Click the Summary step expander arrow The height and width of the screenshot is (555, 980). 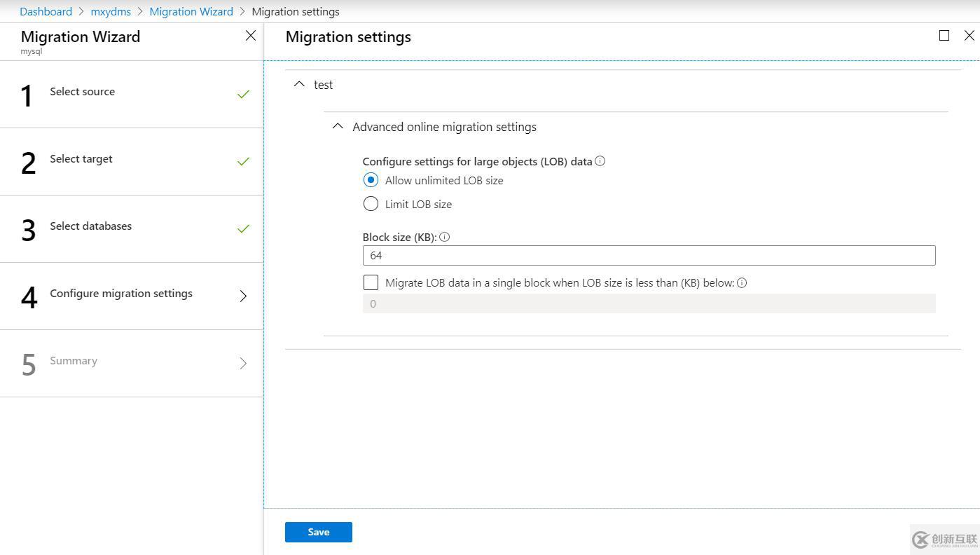243,363
